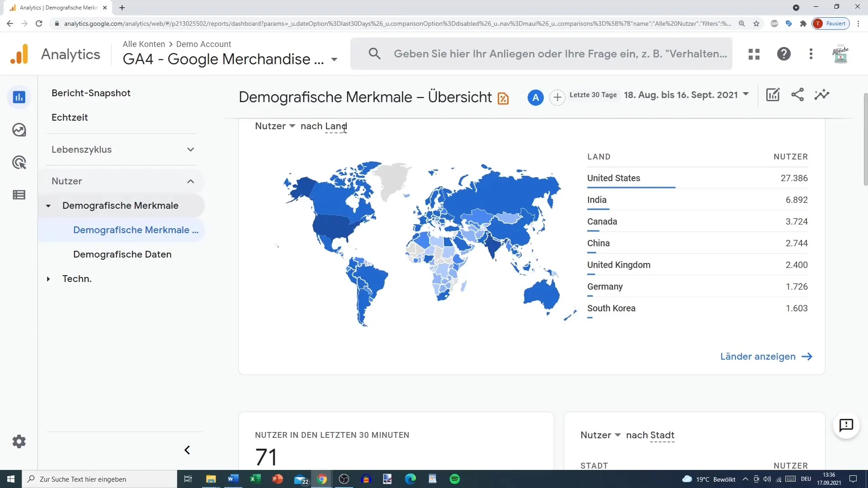This screenshot has width=868, height=488.
Task: Click the account avatar in Analytics header
Action: coord(840,54)
